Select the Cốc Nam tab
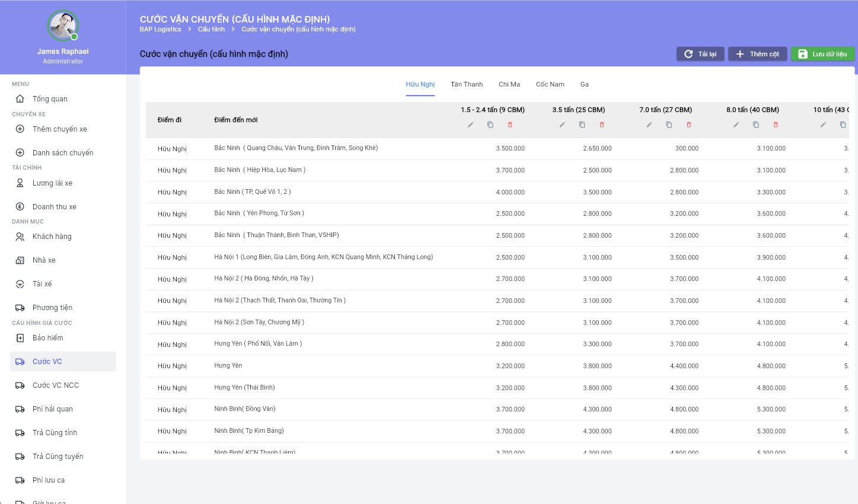The image size is (858, 504). tap(550, 84)
